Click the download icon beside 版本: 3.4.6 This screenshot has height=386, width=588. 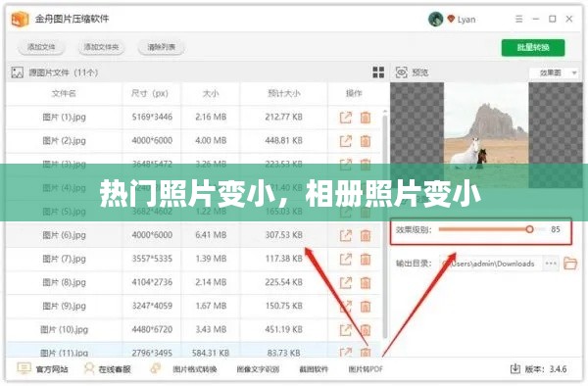[515, 368]
